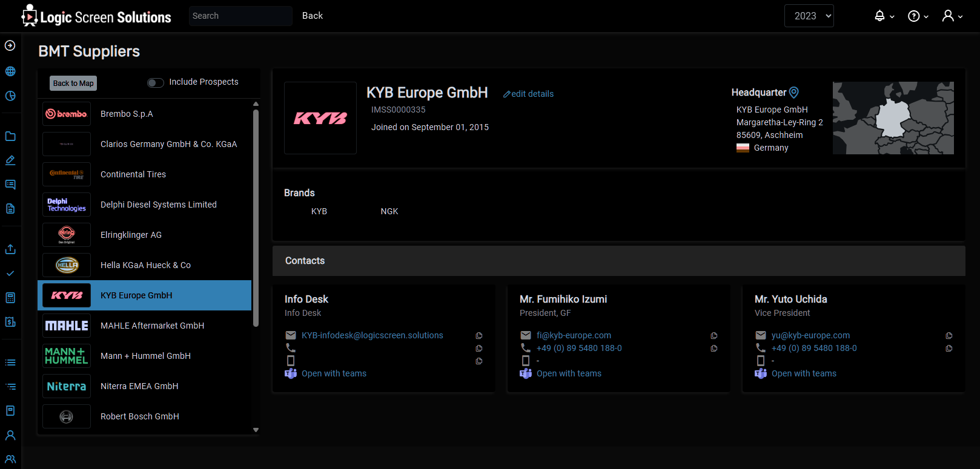Select Mann + Hummel GmbH supplier
Image resolution: width=980 pixels, height=469 pixels.
144,356
